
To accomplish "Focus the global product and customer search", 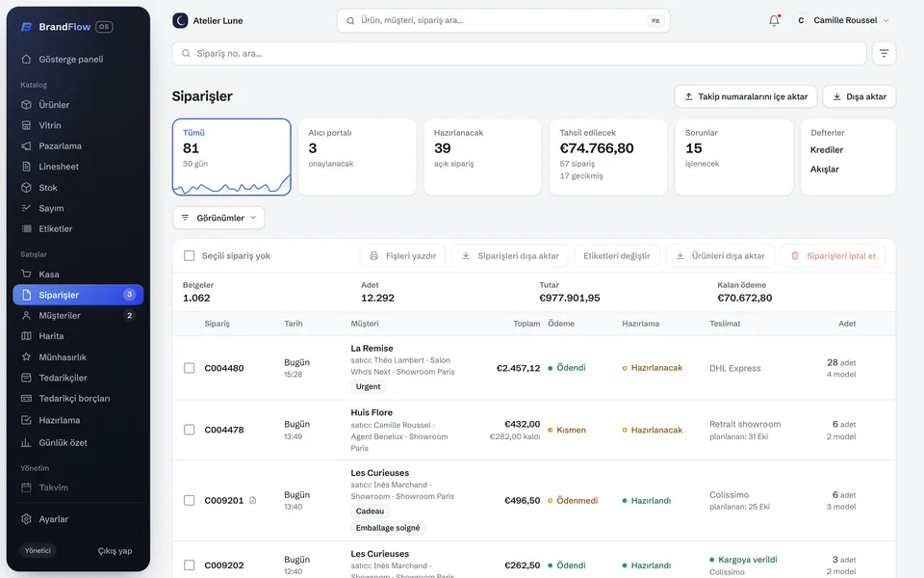I will click(503, 20).
